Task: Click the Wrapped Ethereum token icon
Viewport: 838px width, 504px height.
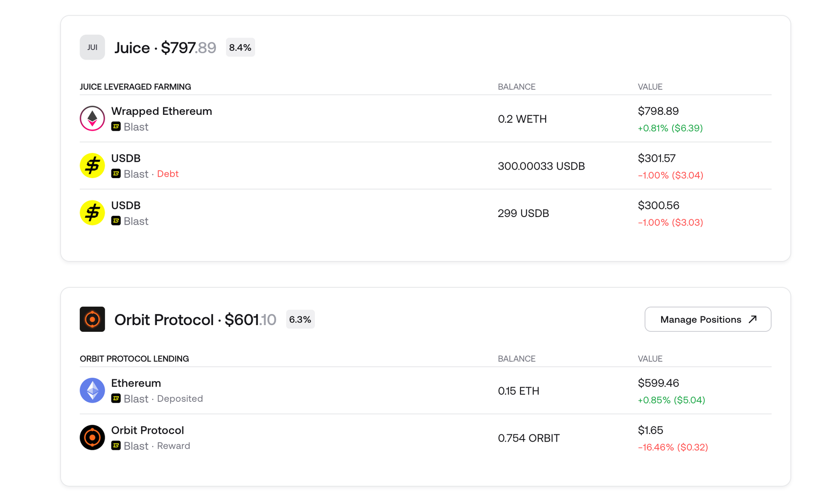Action: (92, 119)
